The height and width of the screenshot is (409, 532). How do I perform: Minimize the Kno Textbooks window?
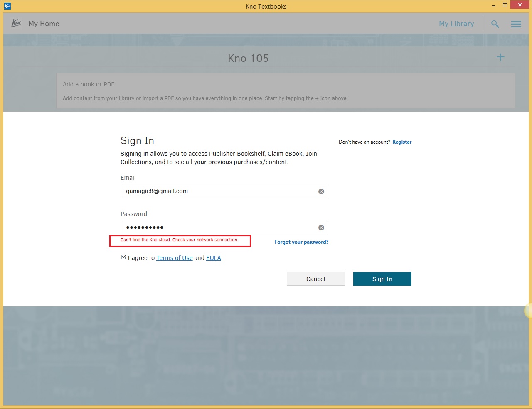point(494,6)
